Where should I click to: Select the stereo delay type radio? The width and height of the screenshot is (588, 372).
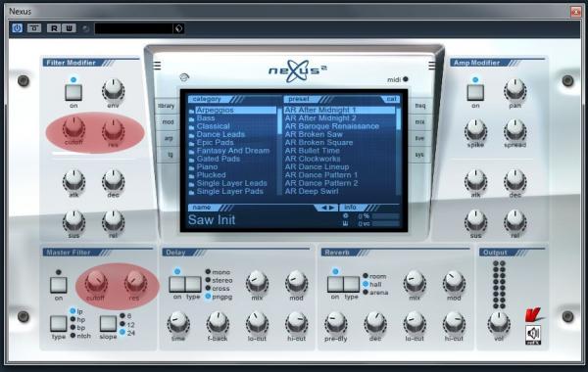point(208,280)
